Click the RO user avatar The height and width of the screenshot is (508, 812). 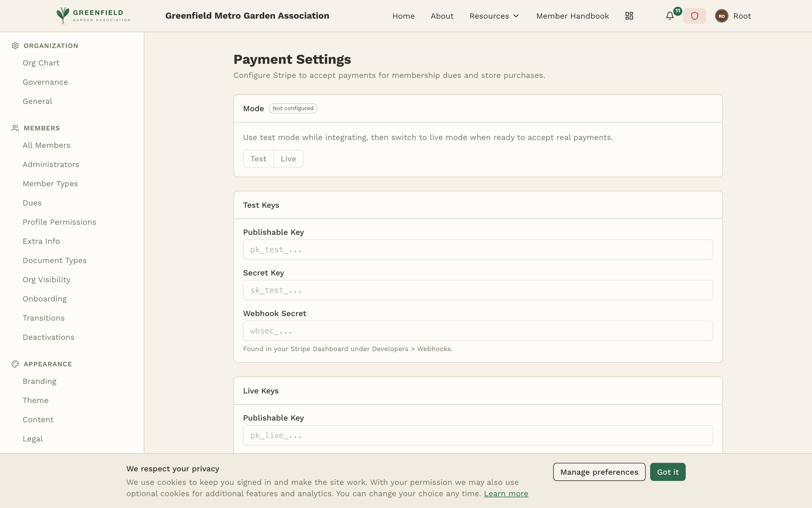coord(721,16)
